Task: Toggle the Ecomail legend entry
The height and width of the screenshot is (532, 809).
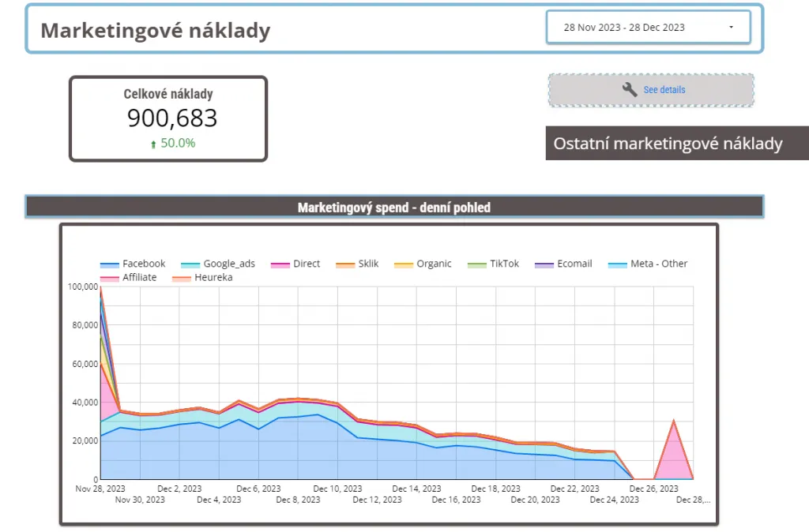Action: [x=563, y=264]
